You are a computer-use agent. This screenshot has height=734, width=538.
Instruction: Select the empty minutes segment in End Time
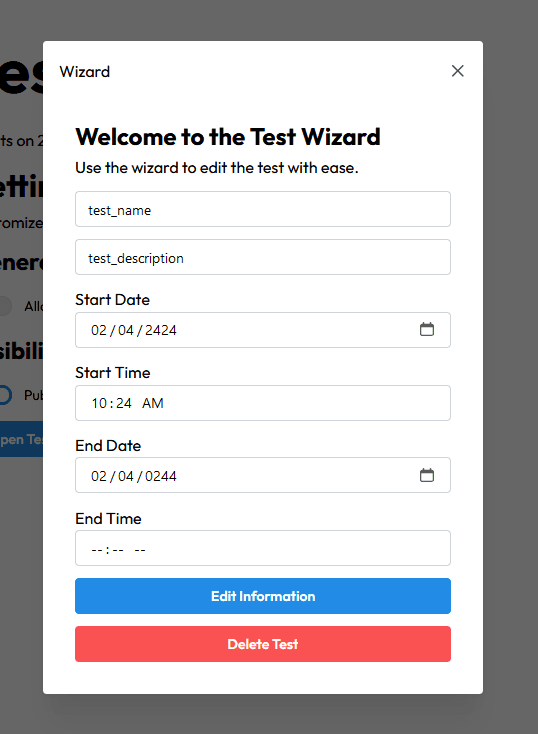pos(118,550)
